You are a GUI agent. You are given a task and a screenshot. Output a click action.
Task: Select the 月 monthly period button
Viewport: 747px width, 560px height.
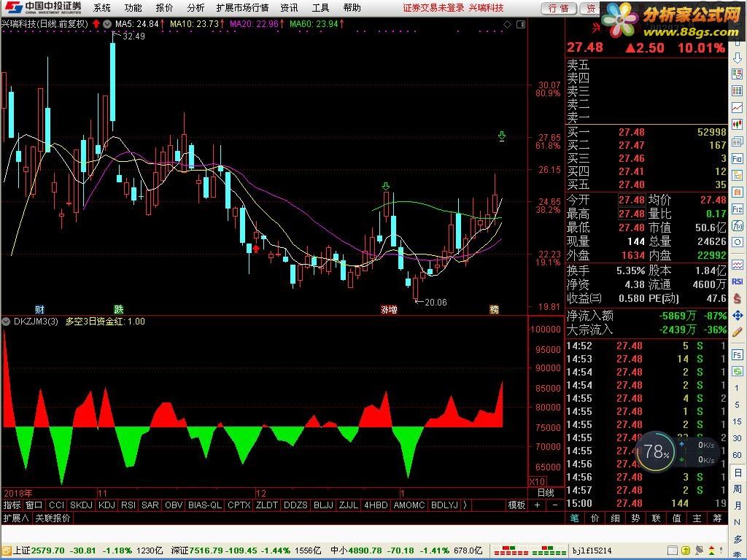click(x=737, y=506)
